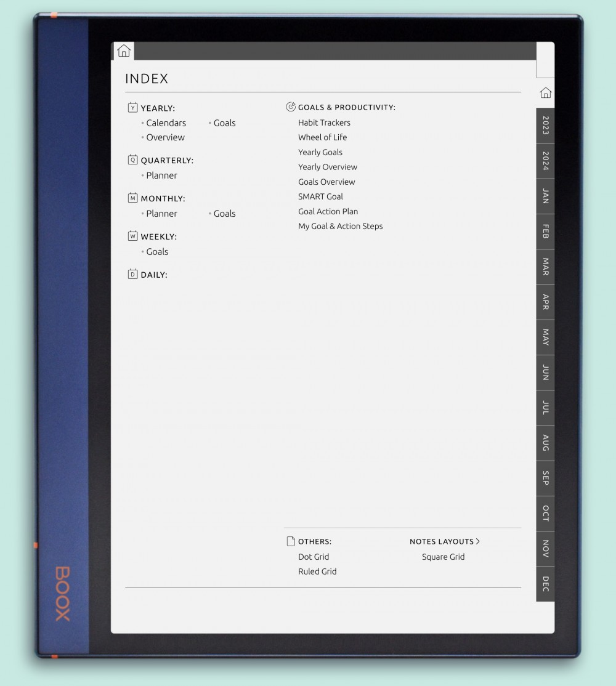Open the Square Grid notes layout
Screen dimensions: 616x686
[443, 557]
